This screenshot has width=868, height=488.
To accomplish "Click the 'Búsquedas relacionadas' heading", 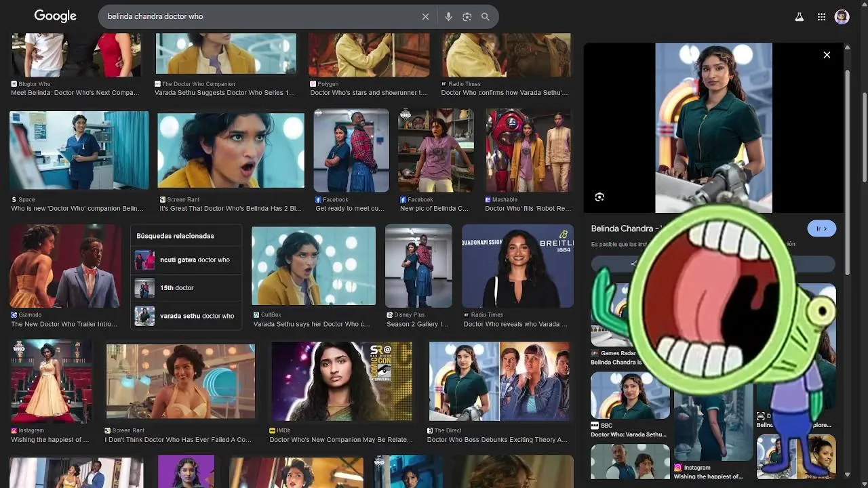I will (176, 236).
